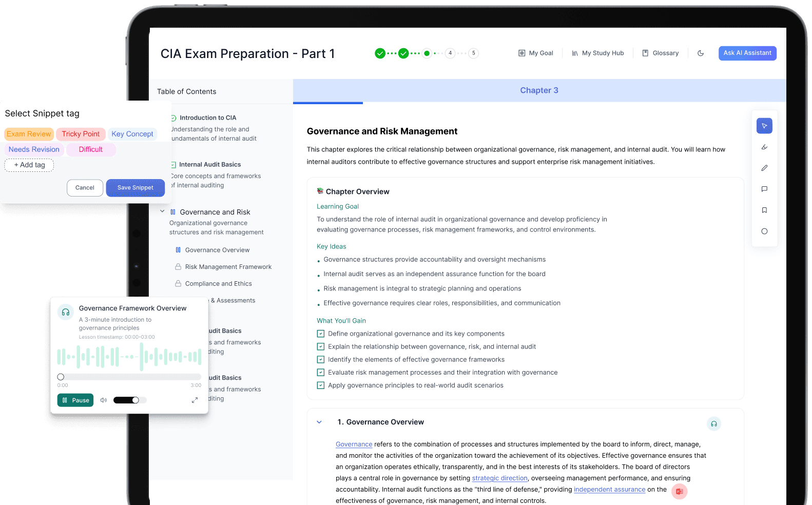Viewport: 812px width, 505px height.
Task: Click the circle tool in right toolbar
Action: tap(764, 231)
